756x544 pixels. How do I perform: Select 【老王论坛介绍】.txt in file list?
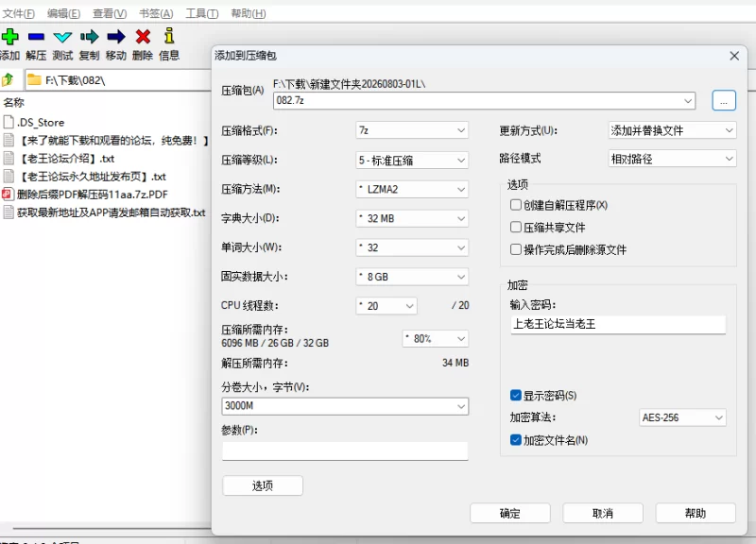point(66,159)
